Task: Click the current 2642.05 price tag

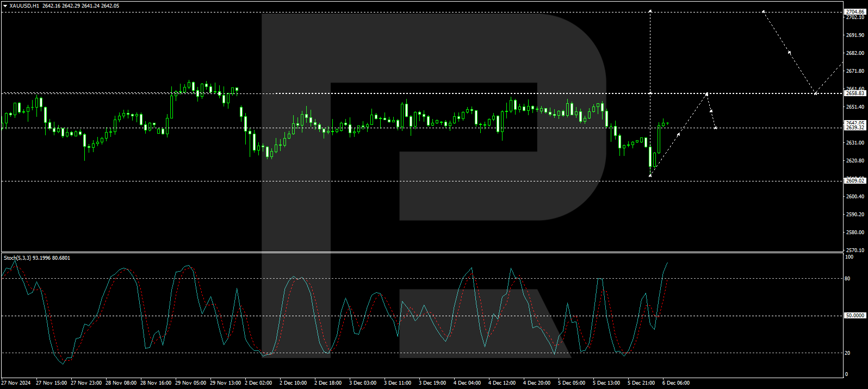Action: (854, 123)
